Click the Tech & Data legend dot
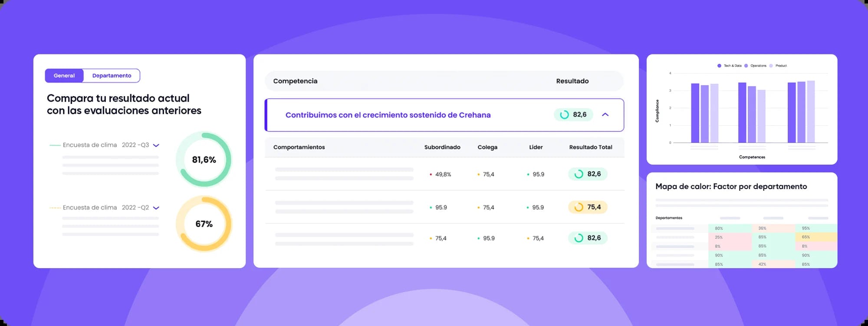868x326 pixels. pos(719,66)
